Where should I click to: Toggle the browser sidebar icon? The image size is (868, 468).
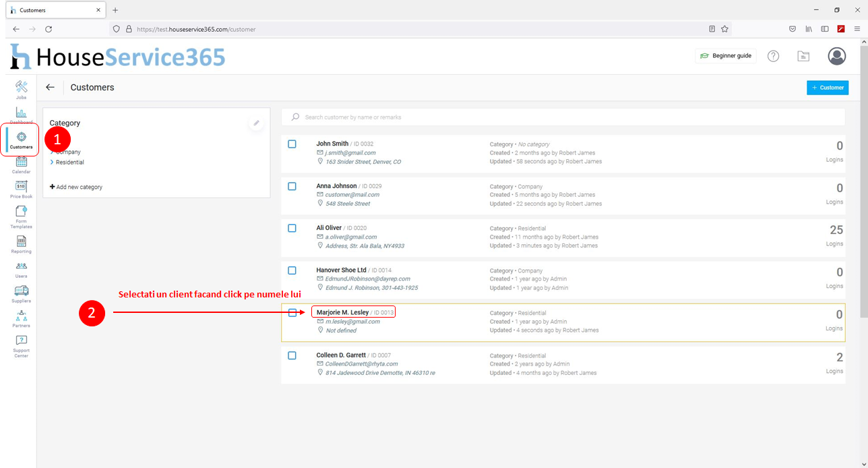(825, 29)
